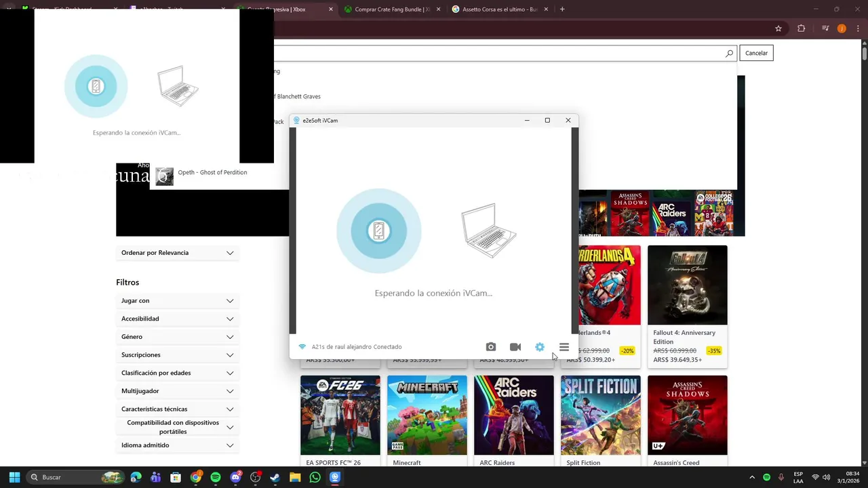Click the Cancelar search button
The width and height of the screenshot is (868, 488).
click(x=756, y=53)
